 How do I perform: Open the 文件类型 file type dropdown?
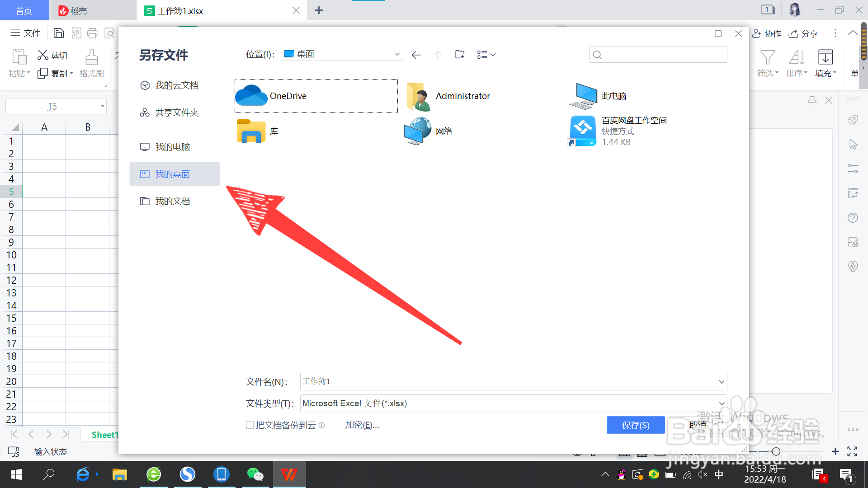722,404
